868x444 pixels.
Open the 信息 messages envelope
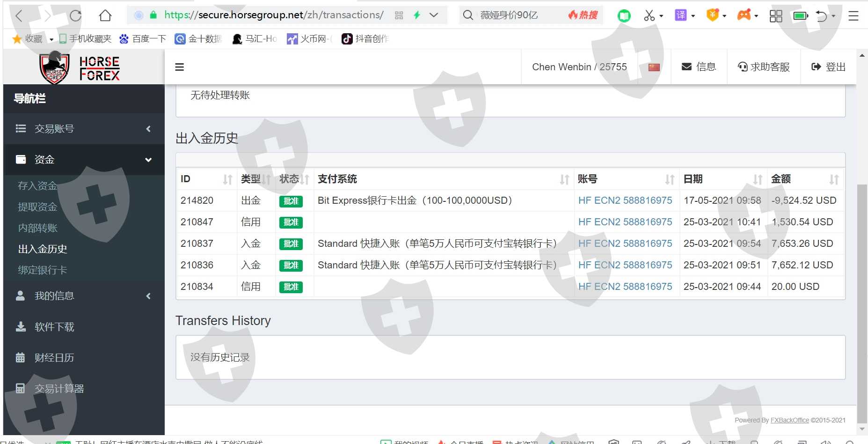point(699,67)
